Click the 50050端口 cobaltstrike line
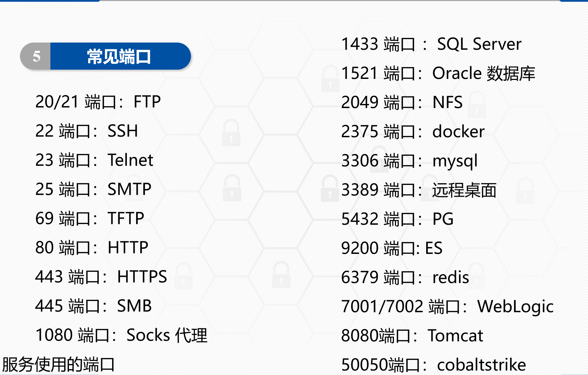Viewport: 588px width, 375px height. coord(433,365)
